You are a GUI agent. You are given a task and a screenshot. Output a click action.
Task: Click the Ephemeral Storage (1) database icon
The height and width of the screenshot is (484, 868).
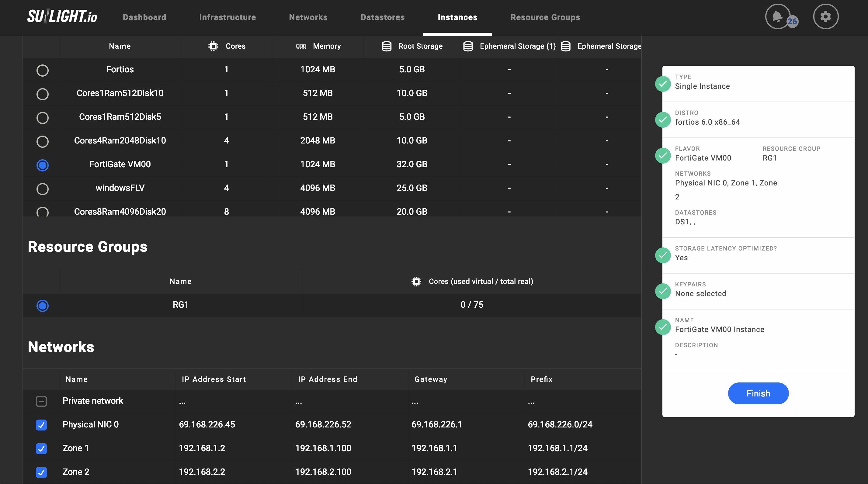[x=468, y=46]
